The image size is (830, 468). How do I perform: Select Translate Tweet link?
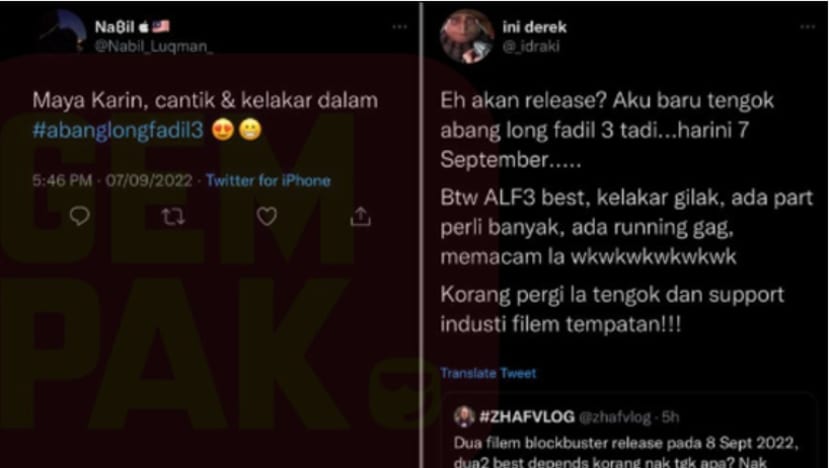[488, 373]
